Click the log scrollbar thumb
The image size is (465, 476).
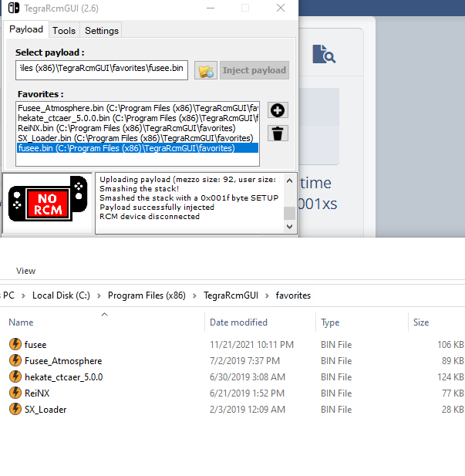(289, 213)
